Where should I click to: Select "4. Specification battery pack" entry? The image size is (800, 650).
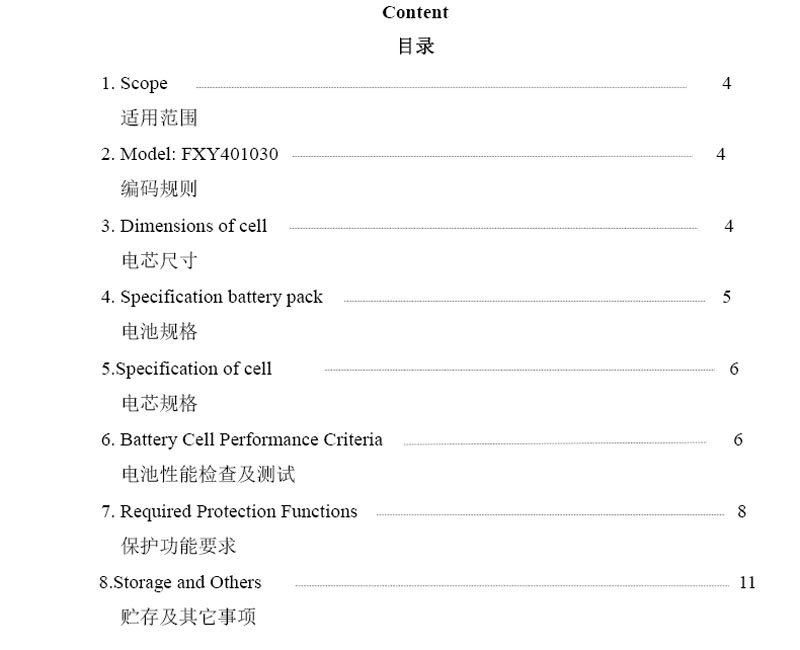click(x=211, y=297)
